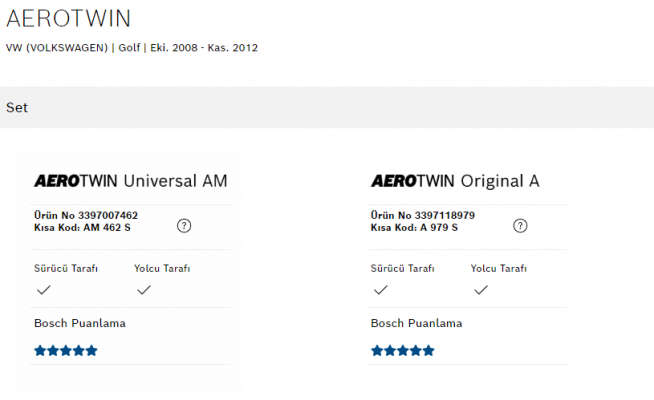
Task: Select product number 3397007462
Action: (108, 215)
